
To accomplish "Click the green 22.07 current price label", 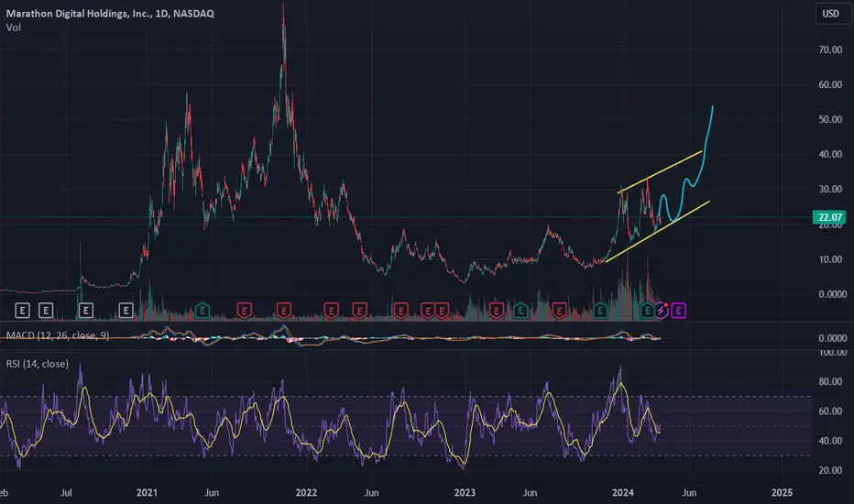I will point(829,217).
